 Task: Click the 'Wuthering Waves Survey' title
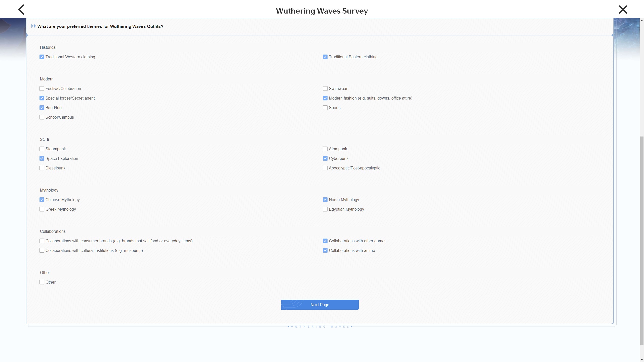coord(322,11)
